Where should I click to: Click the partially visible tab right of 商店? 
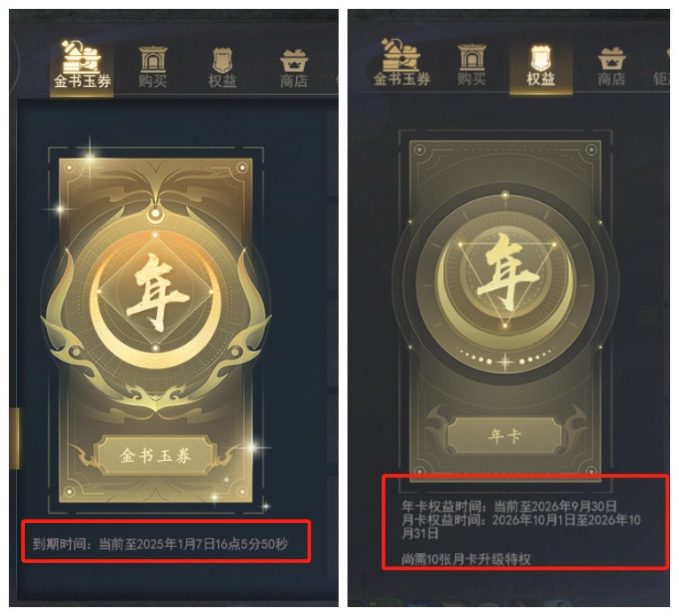tap(660, 67)
